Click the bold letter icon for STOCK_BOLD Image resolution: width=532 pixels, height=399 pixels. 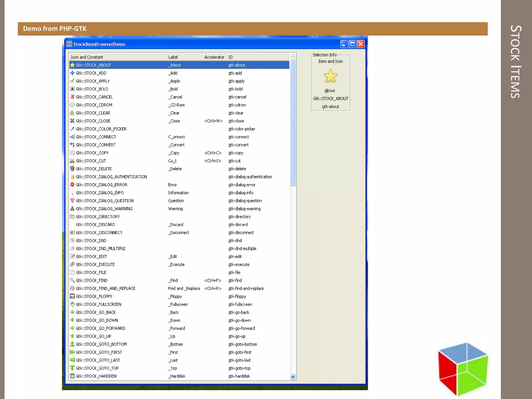point(72,89)
